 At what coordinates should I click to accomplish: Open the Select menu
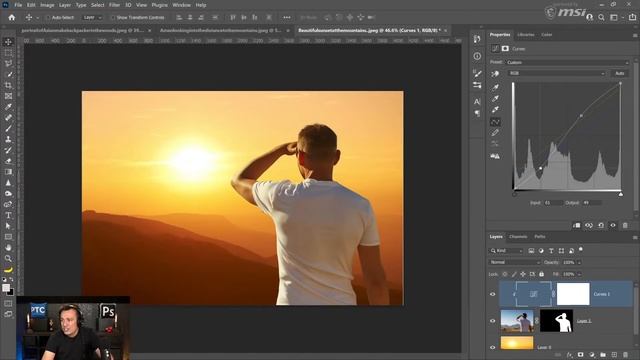pyautogui.click(x=98, y=5)
